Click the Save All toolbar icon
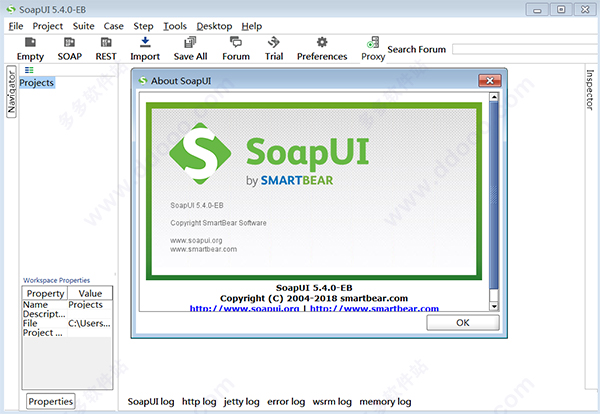600x414 pixels. tap(190, 49)
